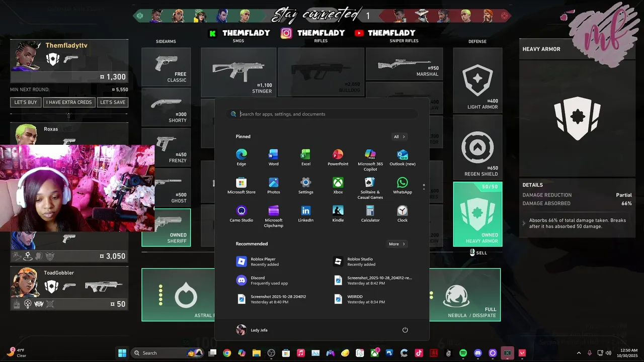This screenshot has width=644, height=362.
Task: Open PowerPoint pinned app
Action: pos(338,157)
